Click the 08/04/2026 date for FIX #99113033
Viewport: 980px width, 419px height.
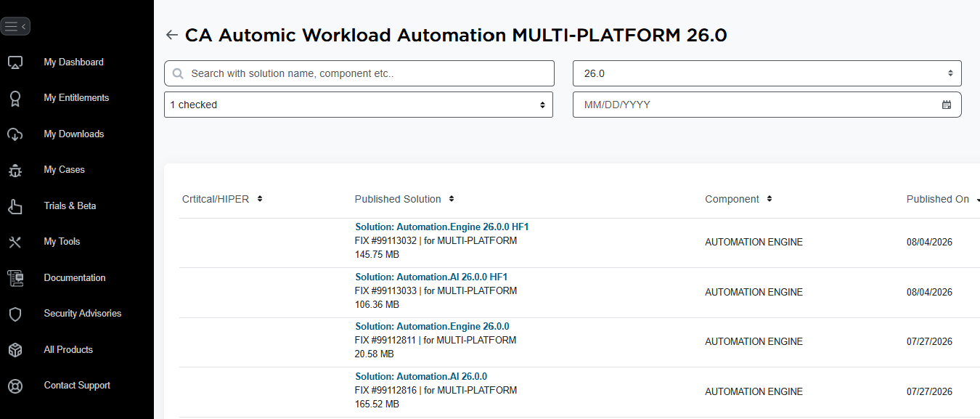tap(929, 293)
